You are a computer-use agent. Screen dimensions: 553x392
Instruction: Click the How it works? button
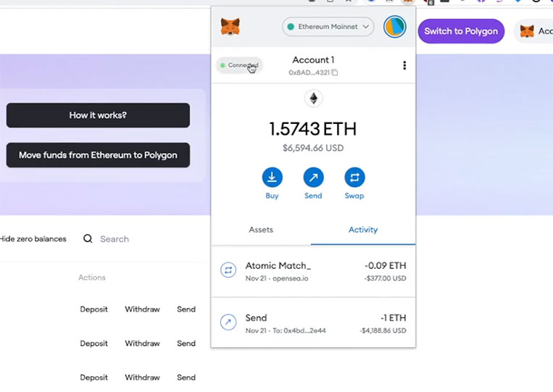[x=98, y=115]
